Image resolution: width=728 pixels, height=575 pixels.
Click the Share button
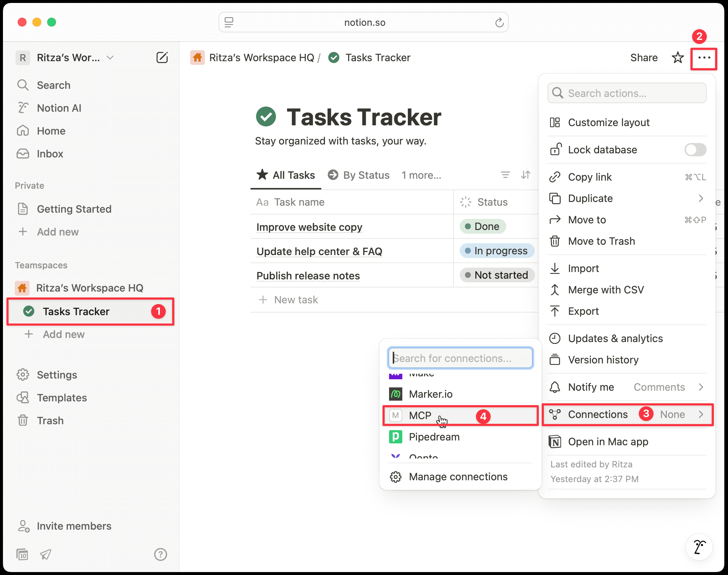click(x=644, y=57)
